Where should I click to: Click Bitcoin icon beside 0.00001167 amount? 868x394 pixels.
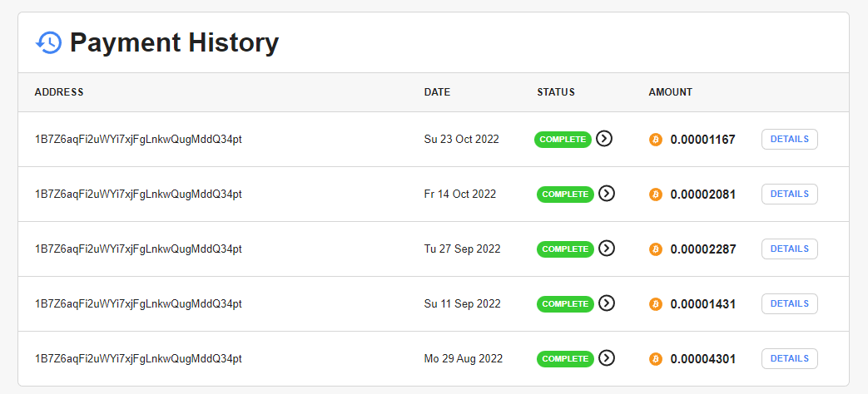[x=656, y=140]
